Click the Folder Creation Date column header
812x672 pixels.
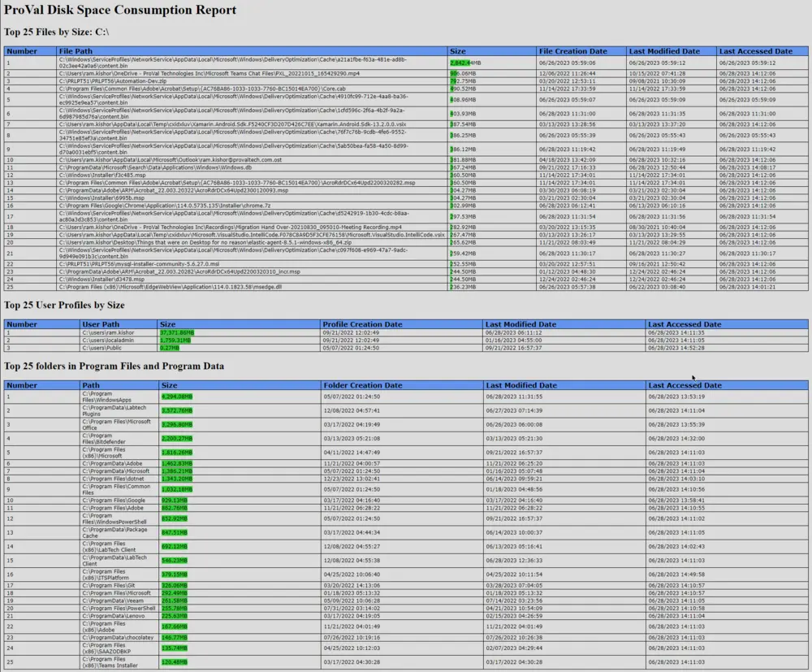[363, 385]
